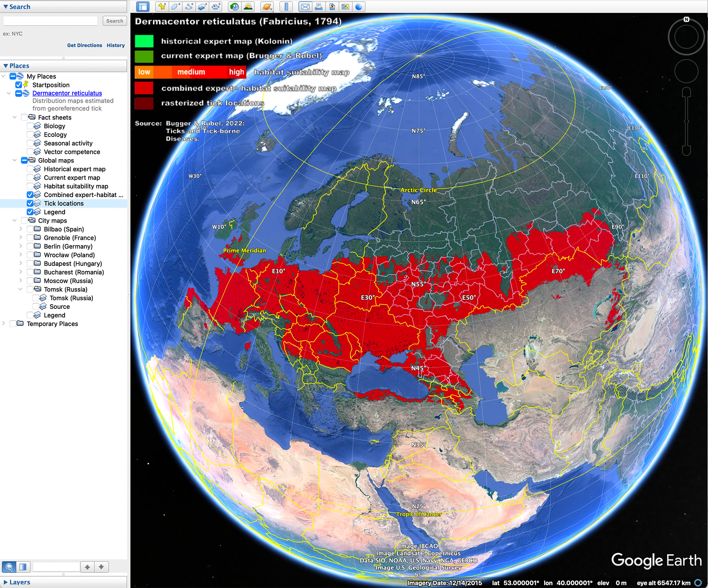Select the Vector competence item
This screenshot has height=588, width=708.
(x=72, y=152)
